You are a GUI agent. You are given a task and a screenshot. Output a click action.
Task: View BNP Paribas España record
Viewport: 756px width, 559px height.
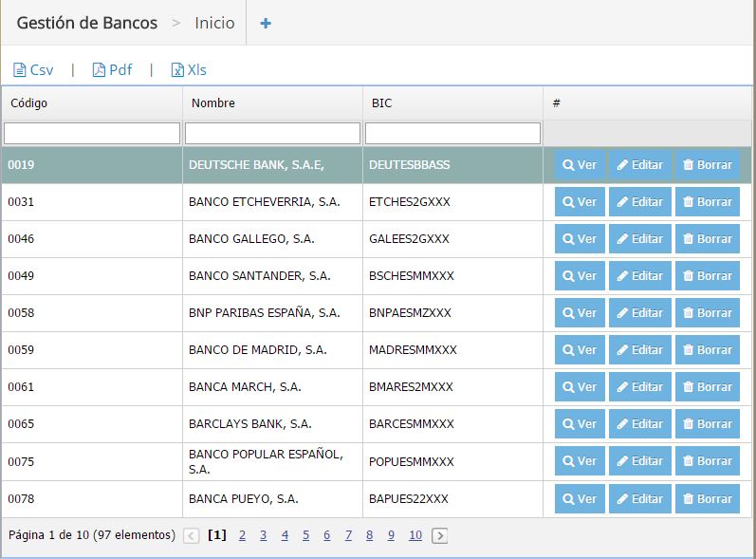[x=580, y=312]
